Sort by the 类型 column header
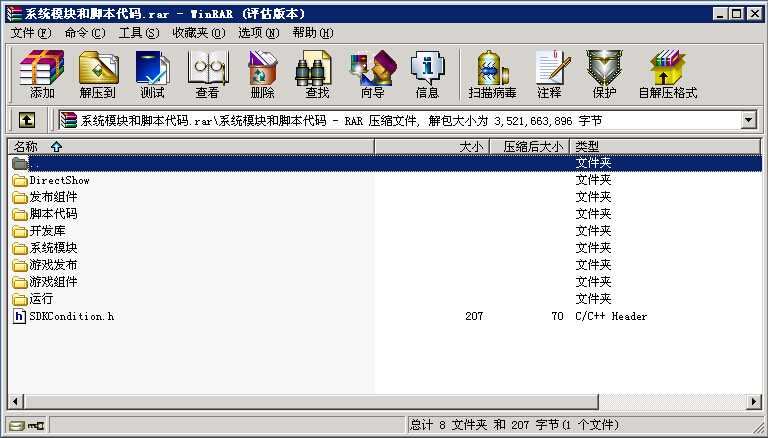This screenshot has width=768, height=438. click(x=665, y=146)
